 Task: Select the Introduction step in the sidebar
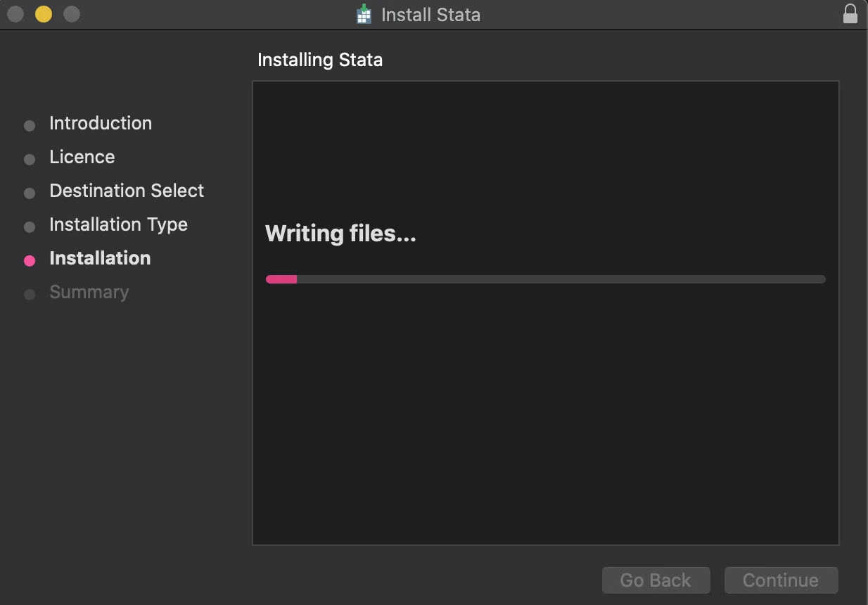(101, 123)
